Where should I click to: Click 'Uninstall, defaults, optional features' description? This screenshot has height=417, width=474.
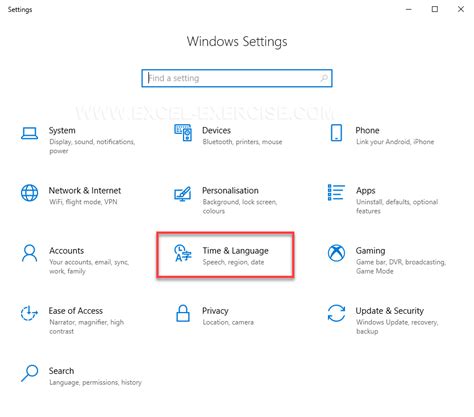[397, 206]
